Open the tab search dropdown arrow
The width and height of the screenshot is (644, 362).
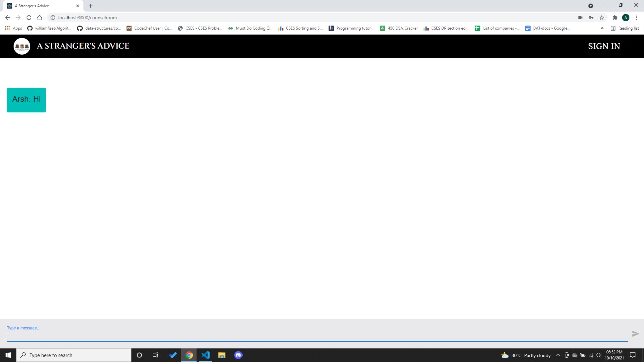[591, 6]
